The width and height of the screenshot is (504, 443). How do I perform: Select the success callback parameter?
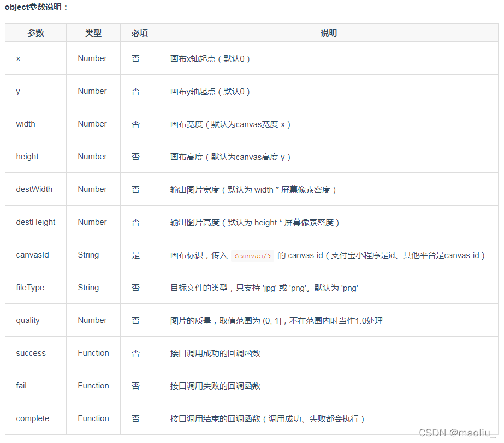[x=29, y=352]
